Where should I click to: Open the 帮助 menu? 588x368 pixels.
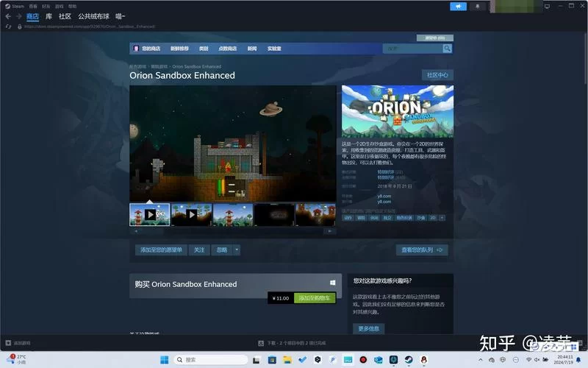(x=72, y=7)
